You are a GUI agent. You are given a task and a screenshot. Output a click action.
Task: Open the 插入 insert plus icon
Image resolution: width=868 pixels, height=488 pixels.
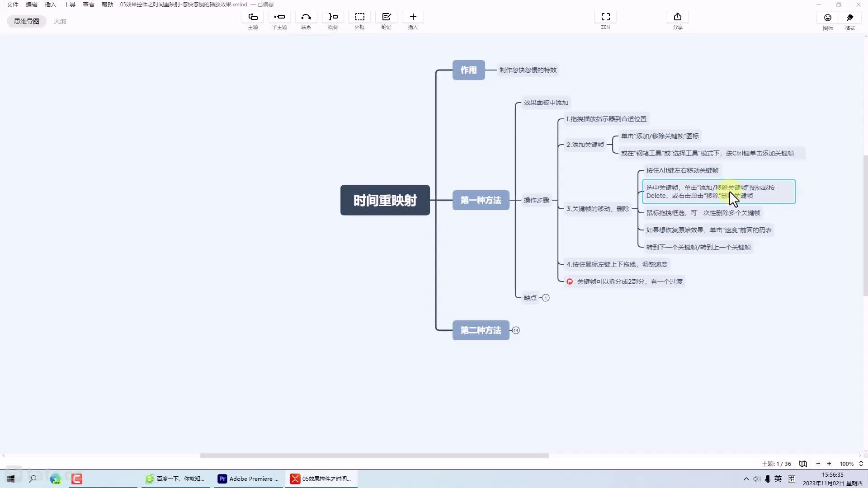(x=413, y=17)
